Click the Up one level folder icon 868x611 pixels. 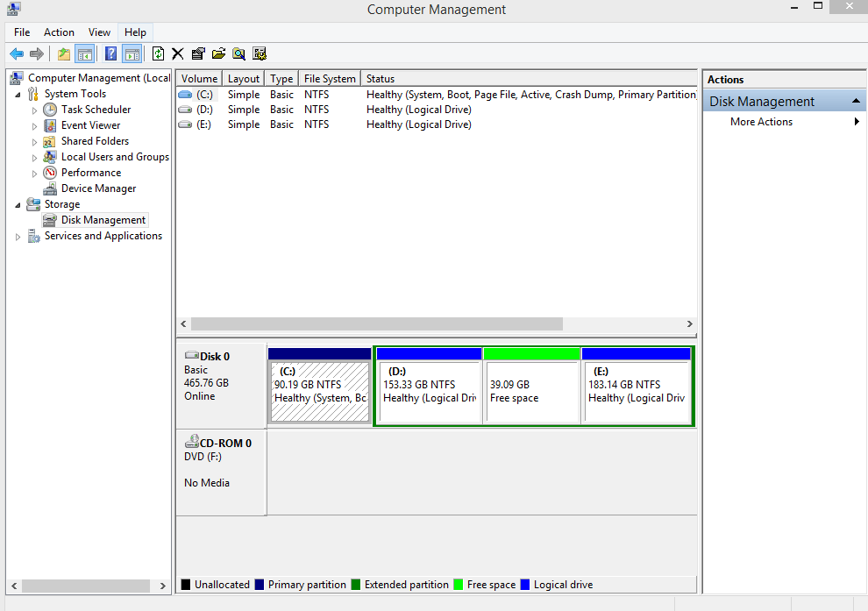pos(64,53)
